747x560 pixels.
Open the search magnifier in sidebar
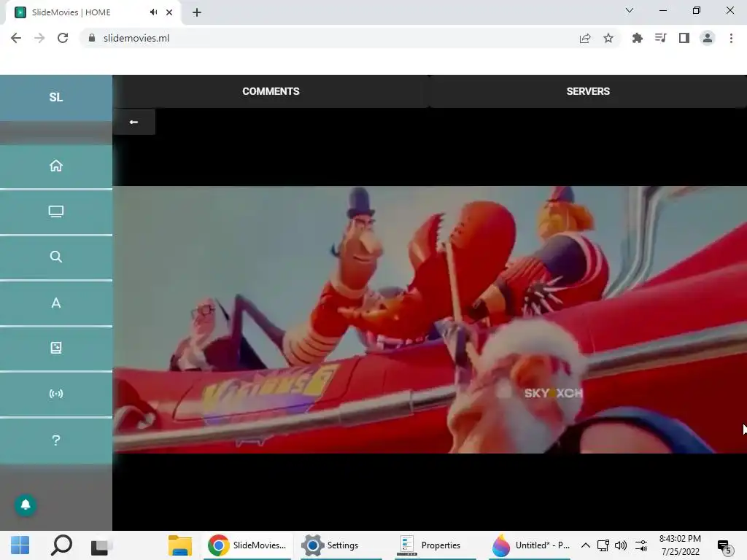tap(55, 257)
